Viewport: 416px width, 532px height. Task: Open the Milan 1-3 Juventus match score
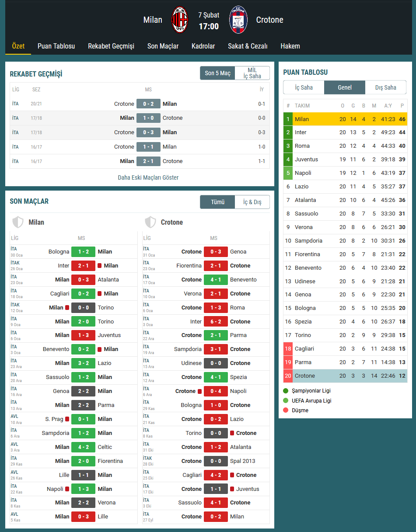[x=83, y=335]
